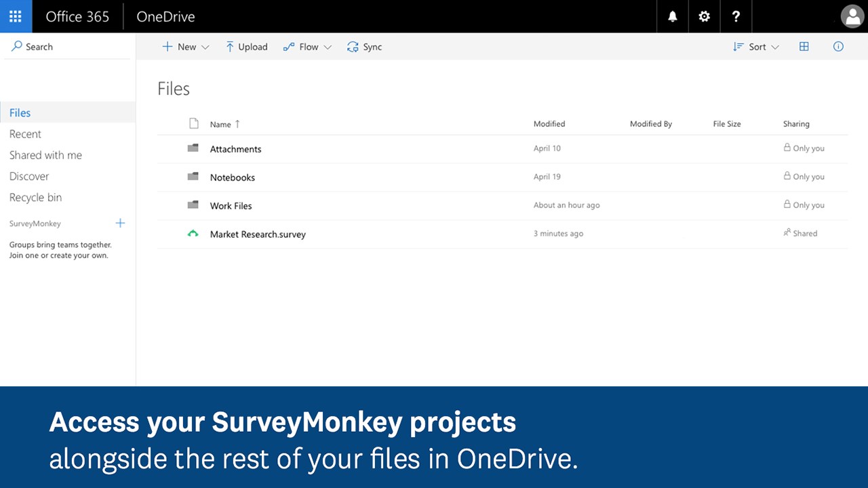This screenshot has height=488, width=868.
Task: Open Recent in the sidebar
Action: click(25, 134)
